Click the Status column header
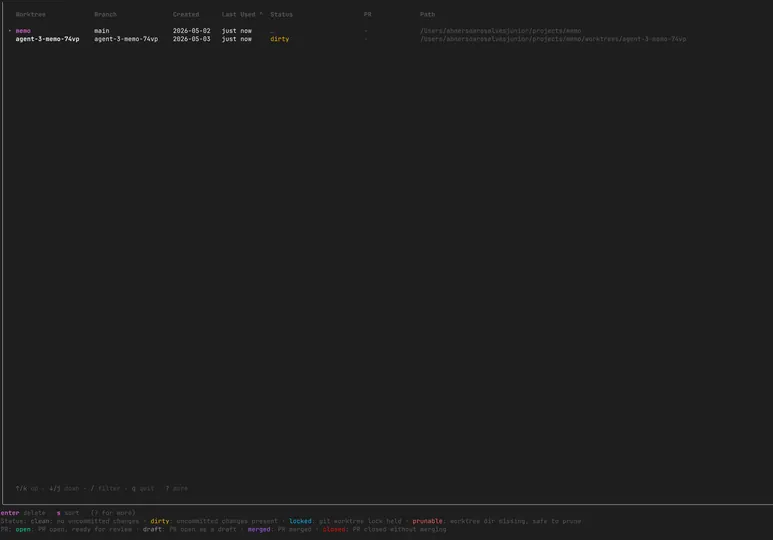773x540 pixels. pos(281,14)
